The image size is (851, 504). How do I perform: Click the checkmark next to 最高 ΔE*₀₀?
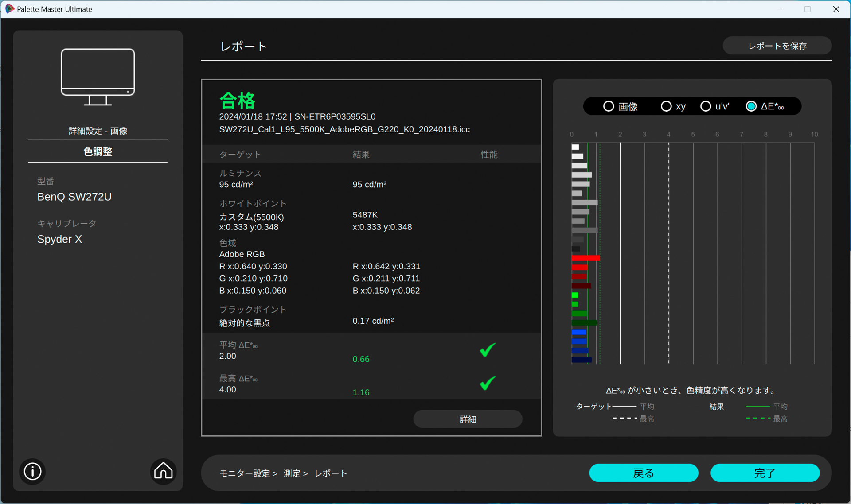point(487,384)
